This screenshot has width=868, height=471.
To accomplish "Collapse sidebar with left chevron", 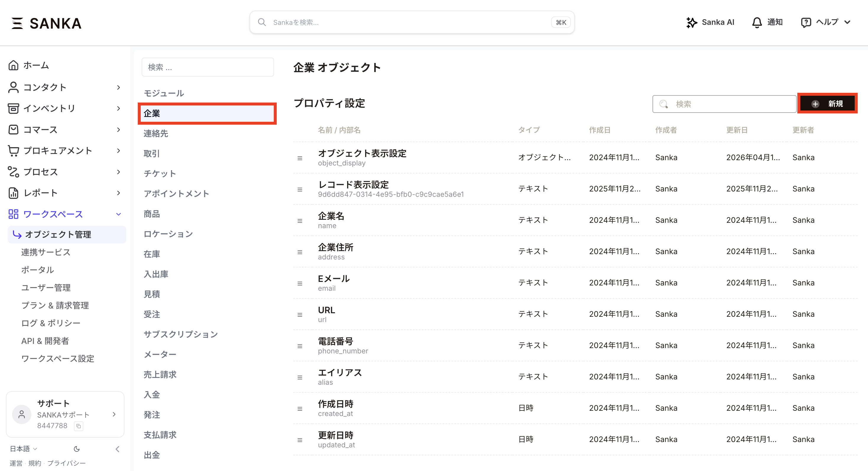I will pyautogui.click(x=117, y=449).
